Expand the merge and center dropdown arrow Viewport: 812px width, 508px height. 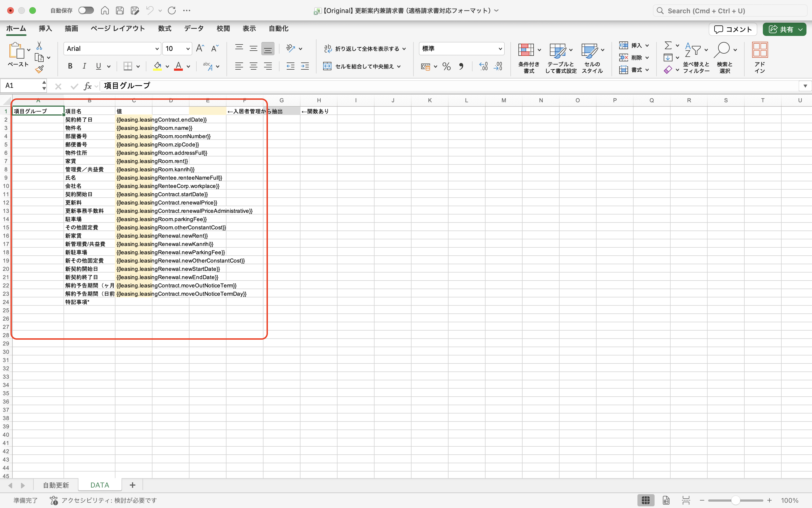click(x=399, y=67)
